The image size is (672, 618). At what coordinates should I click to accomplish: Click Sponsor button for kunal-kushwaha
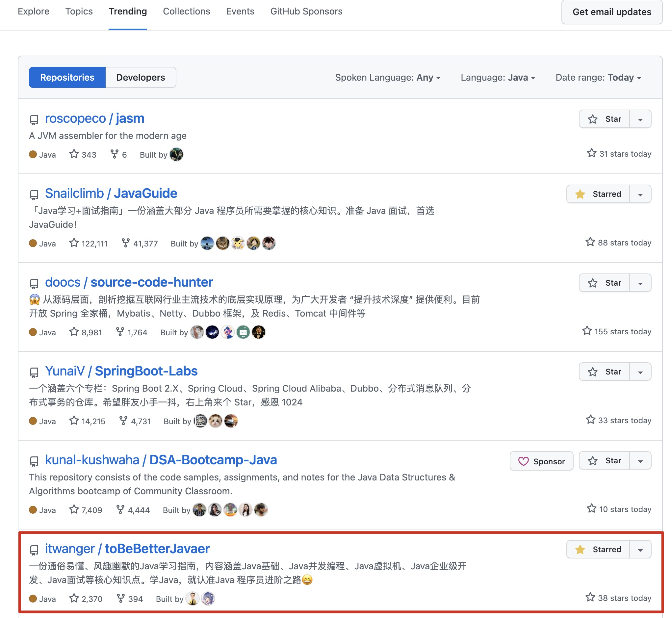[542, 461]
